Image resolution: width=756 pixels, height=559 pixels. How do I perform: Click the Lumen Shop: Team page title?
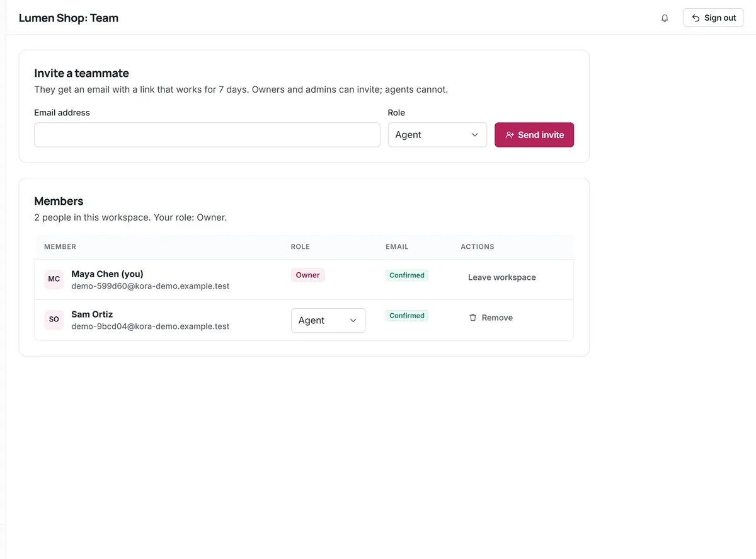tap(69, 18)
